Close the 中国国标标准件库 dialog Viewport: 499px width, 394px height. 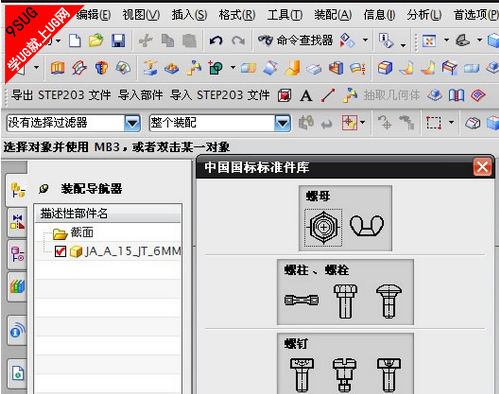click(x=482, y=167)
